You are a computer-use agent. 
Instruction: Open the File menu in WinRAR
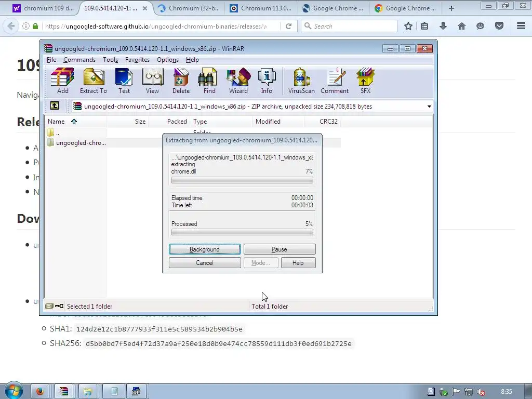tap(51, 60)
